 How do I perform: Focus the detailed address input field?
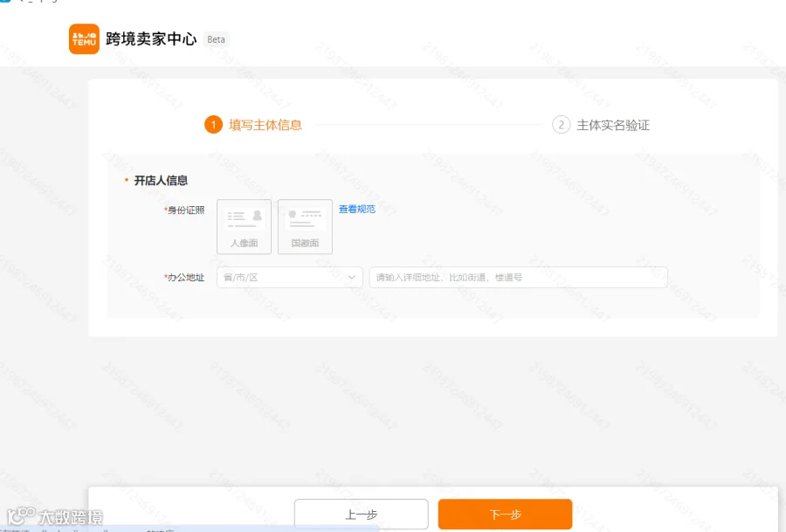click(x=518, y=277)
